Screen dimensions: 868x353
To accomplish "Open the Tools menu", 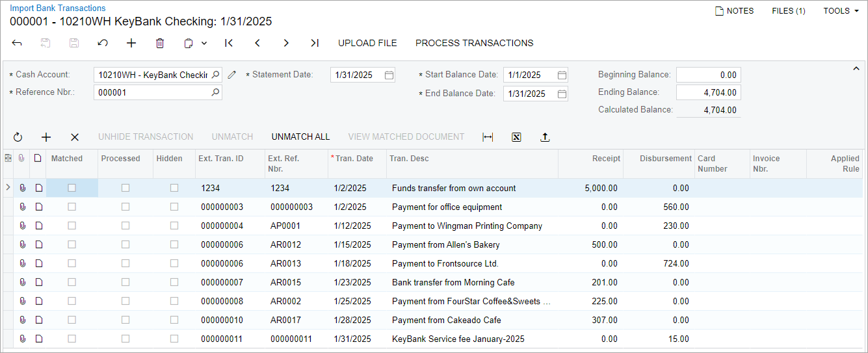I will (x=841, y=11).
